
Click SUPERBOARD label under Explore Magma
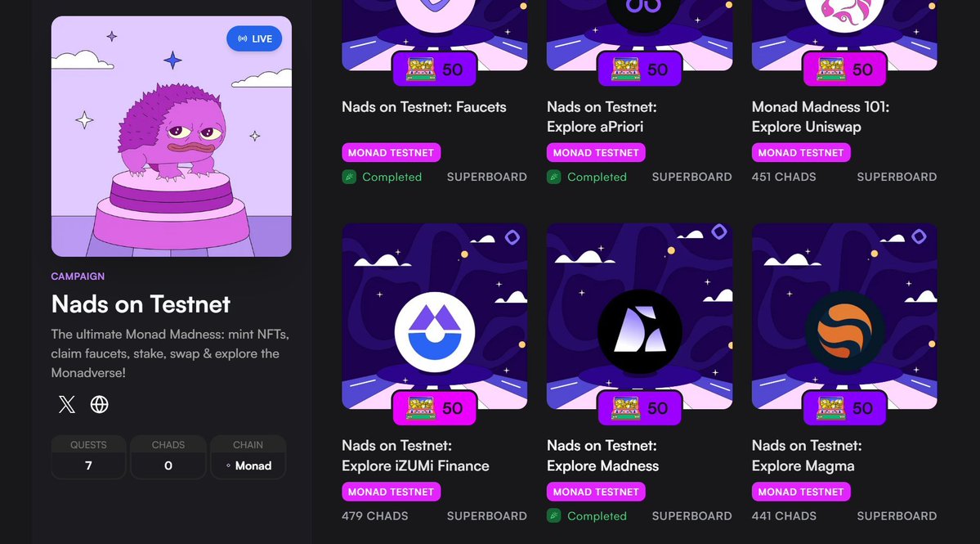(897, 516)
